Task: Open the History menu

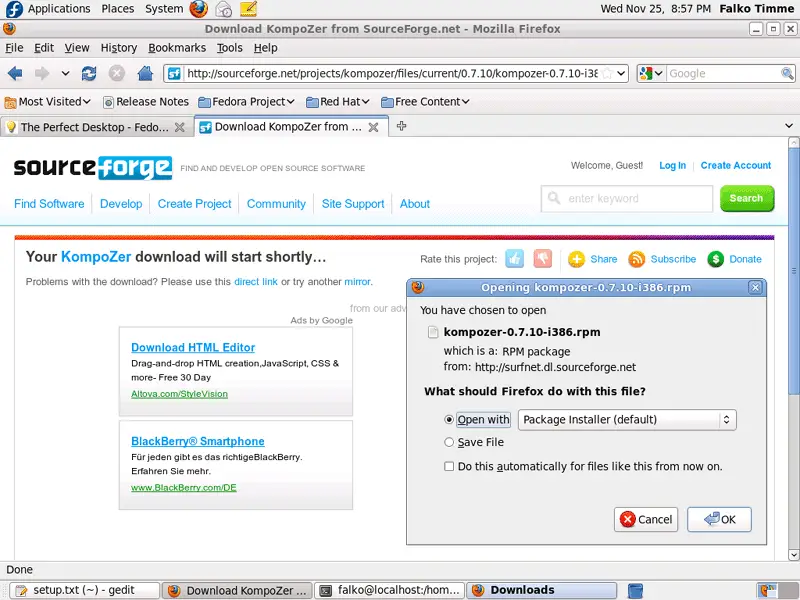Action: point(119,47)
